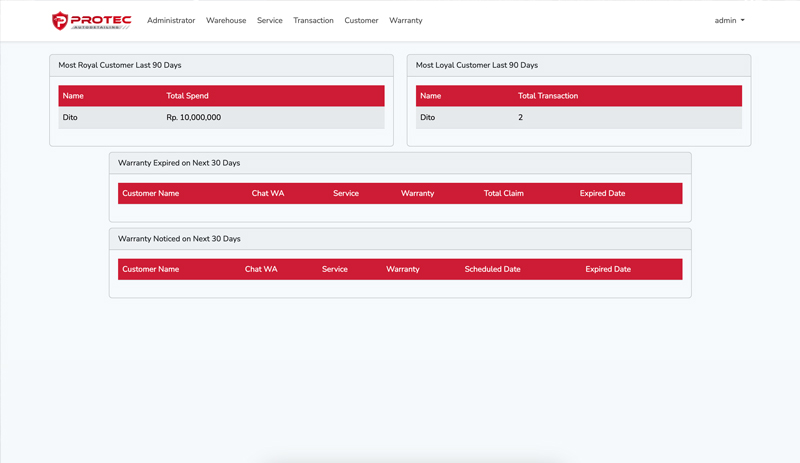Click Chat WA header in Warranty Expired table

coord(268,193)
